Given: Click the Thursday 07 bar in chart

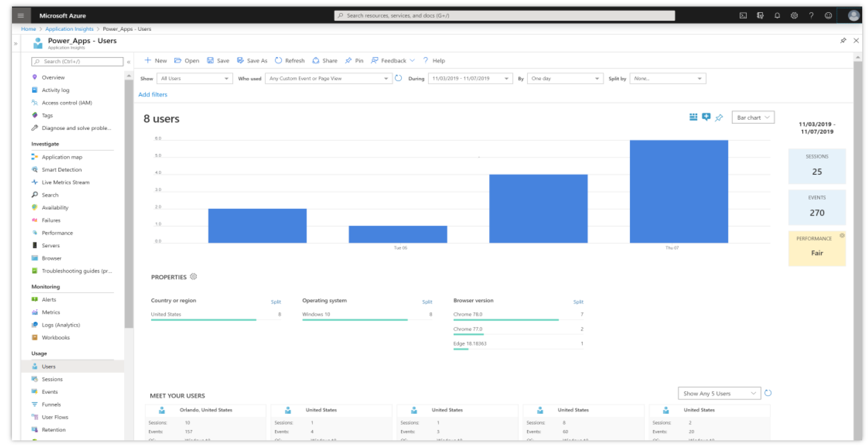Looking at the screenshot, I should coord(678,192).
